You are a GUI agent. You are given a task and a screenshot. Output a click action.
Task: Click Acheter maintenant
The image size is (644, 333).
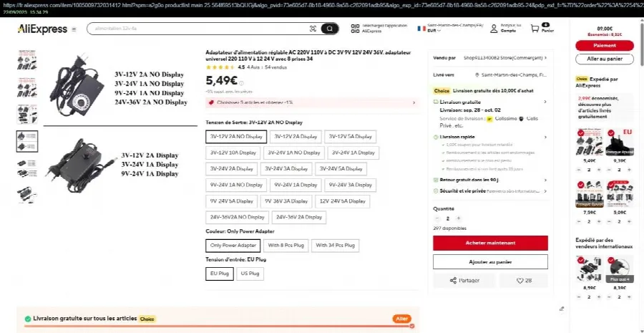coord(490,243)
